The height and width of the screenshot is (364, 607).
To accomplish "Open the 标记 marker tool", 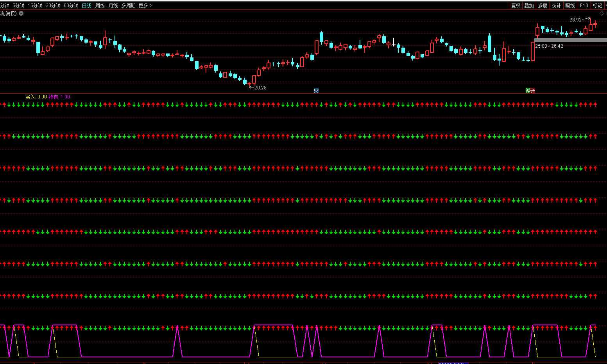I will tap(597, 5).
